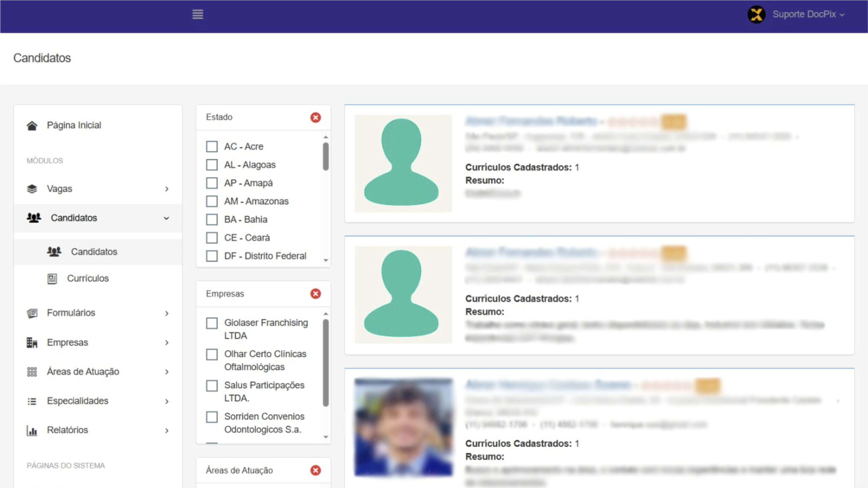This screenshot has height=488, width=868.
Task: Click the hamburger menu icon in header
Action: (198, 14)
